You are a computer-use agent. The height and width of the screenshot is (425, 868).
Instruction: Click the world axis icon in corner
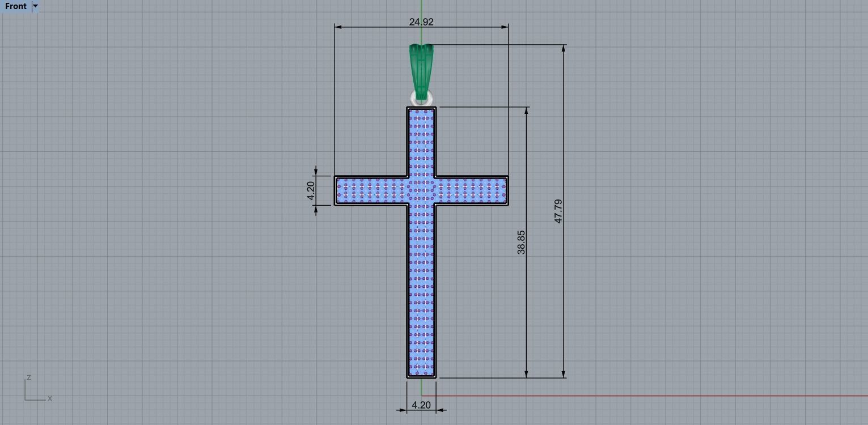(38, 389)
